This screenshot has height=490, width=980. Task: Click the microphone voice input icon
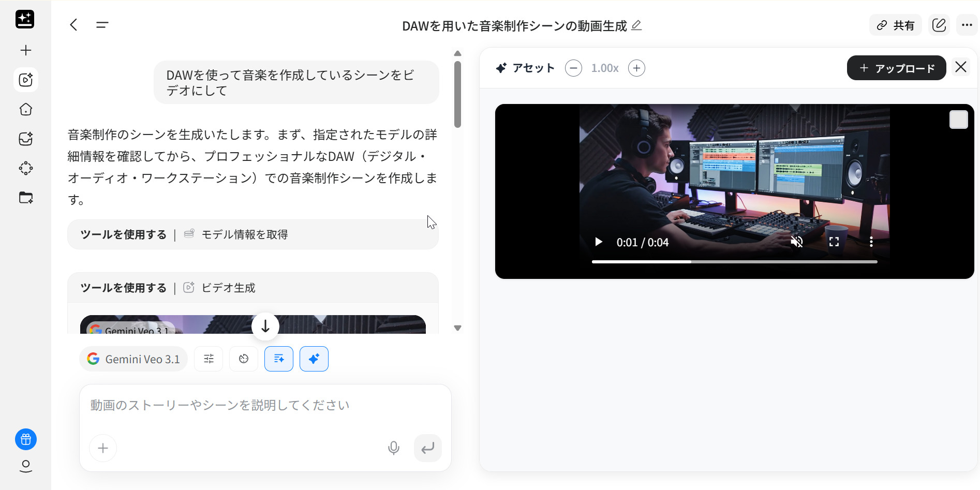(394, 448)
